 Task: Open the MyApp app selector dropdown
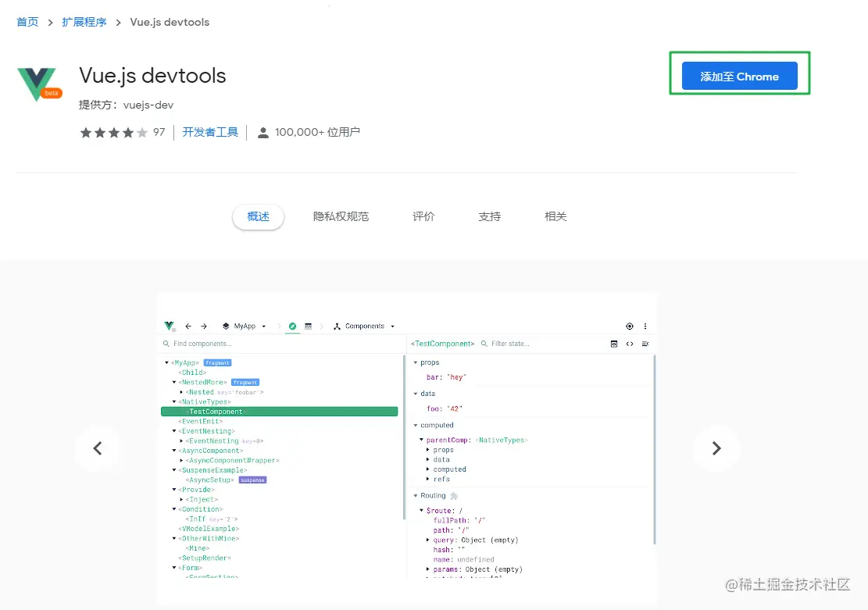click(x=245, y=326)
